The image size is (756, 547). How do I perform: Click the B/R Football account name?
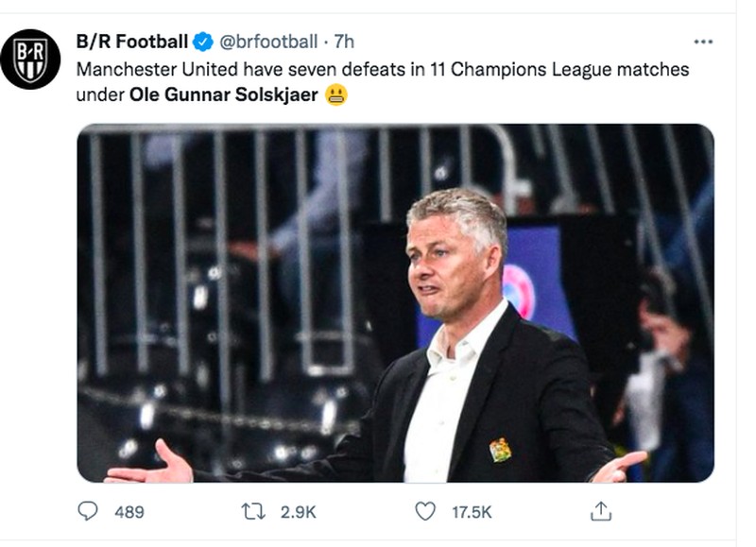click(x=133, y=40)
